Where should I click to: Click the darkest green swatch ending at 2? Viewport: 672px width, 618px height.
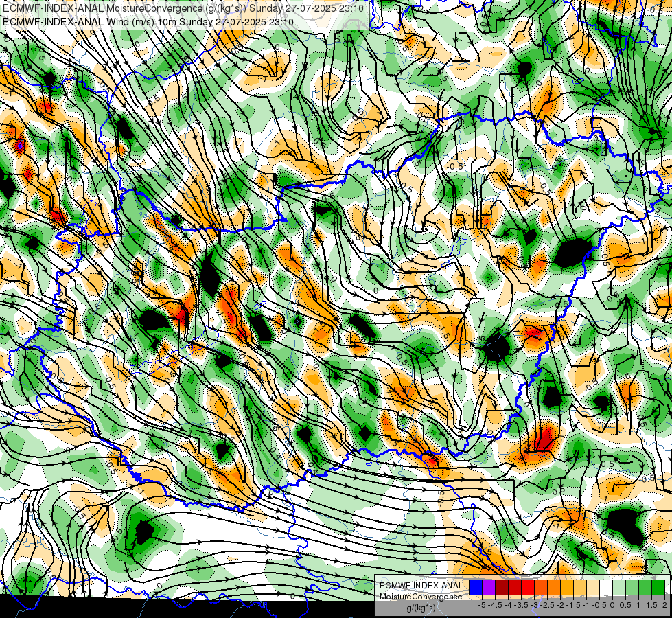(658, 587)
